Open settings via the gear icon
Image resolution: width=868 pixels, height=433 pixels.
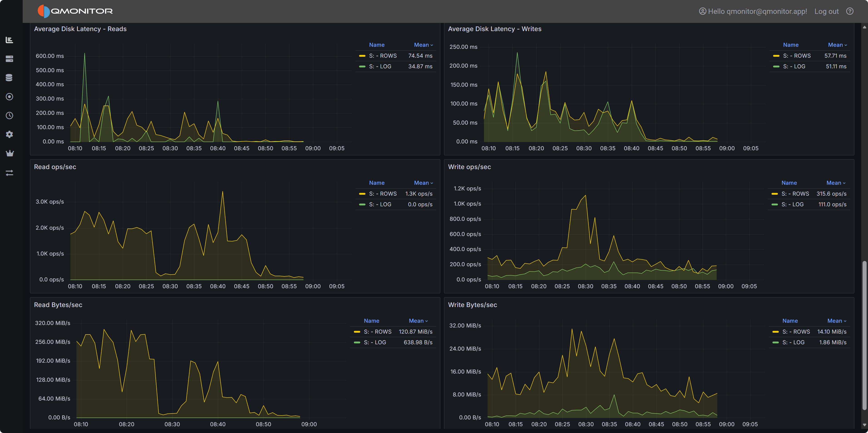[x=10, y=134]
